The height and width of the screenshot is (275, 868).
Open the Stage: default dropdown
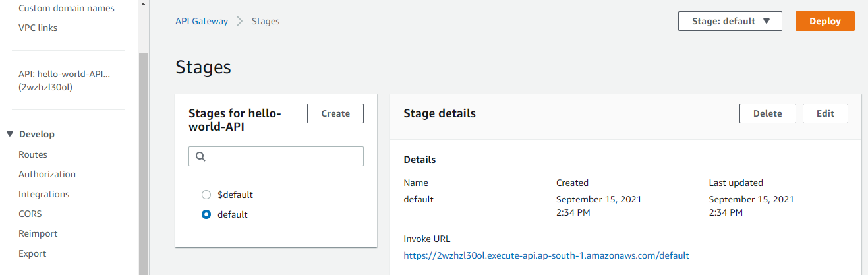pos(730,21)
